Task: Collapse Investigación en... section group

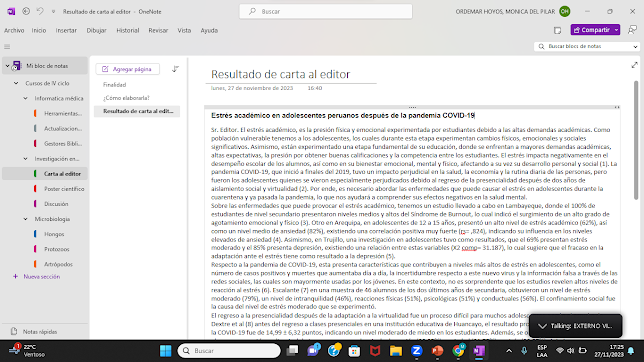Action: coord(25,159)
